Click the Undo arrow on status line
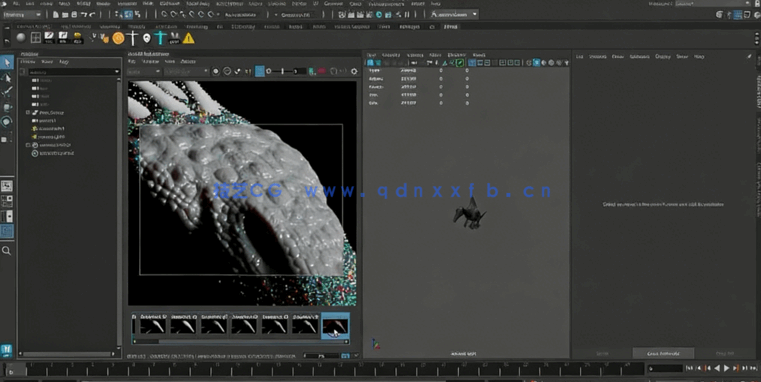761x382 pixels. 84,15
